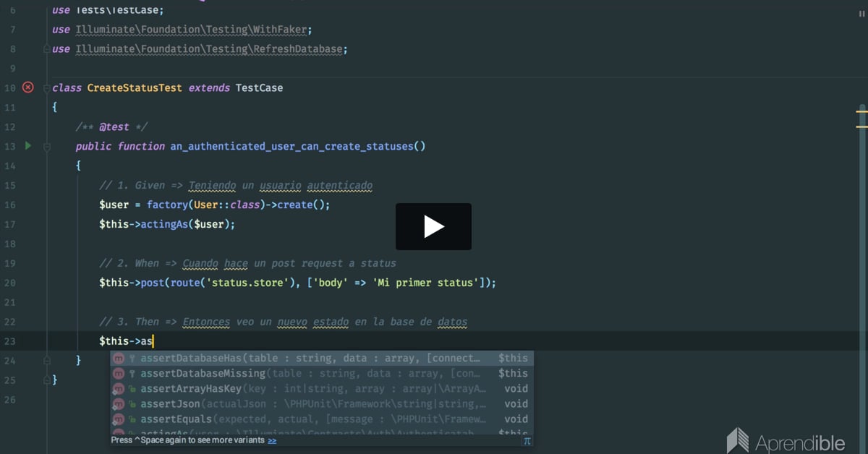This screenshot has width=868, height=454.
Task: Click the 'Mi primer status' string
Action: [425, 283]
